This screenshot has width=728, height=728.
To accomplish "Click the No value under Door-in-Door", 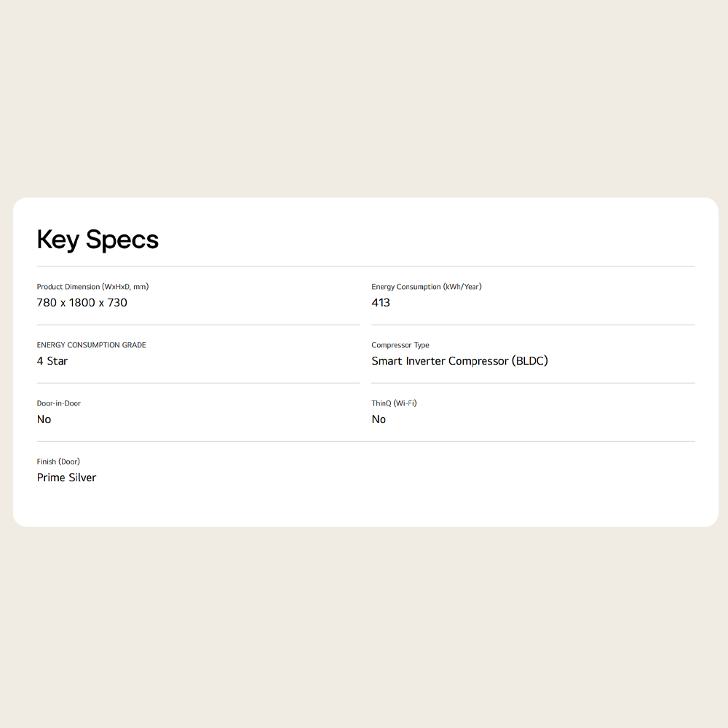I will click(44, 419).
